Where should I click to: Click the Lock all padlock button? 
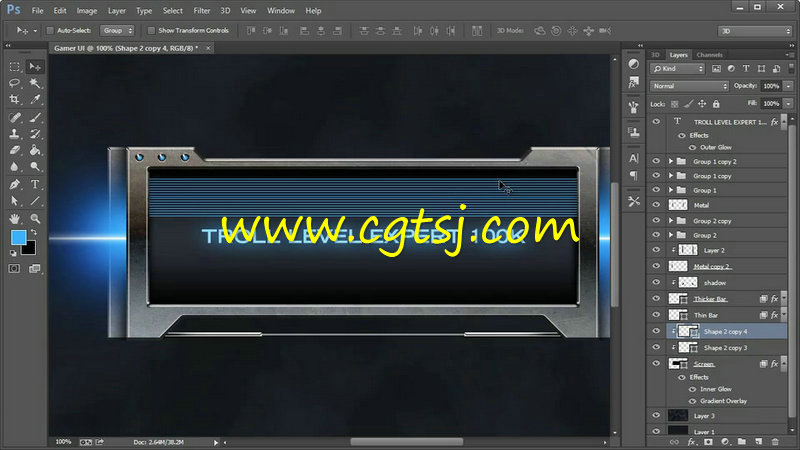[716, 104]
